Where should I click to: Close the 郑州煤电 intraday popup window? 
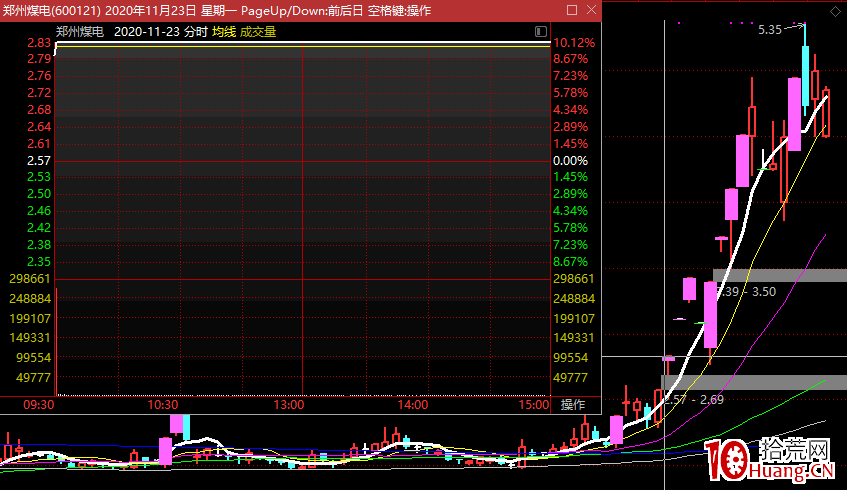point(590,10)
